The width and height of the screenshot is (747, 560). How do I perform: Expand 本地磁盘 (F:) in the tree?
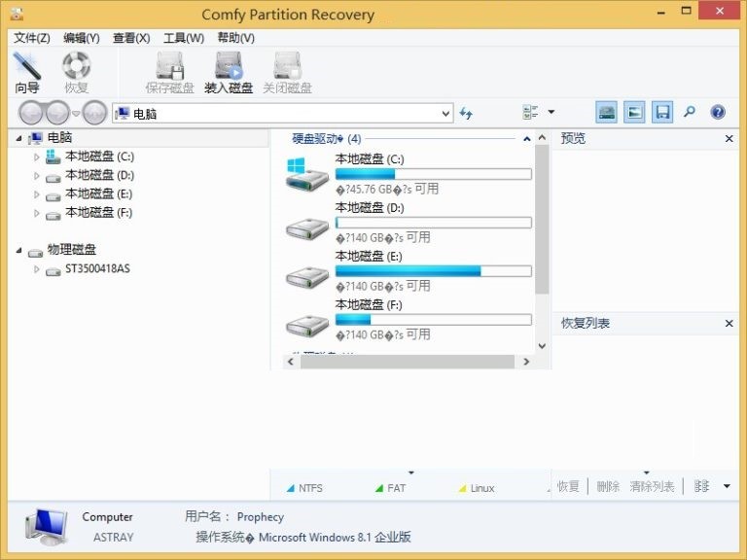37,213
